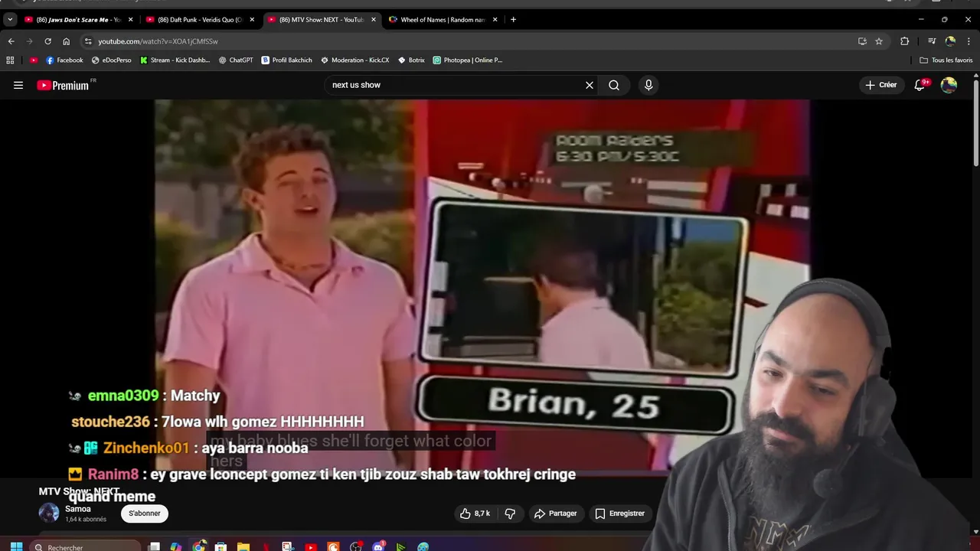Switch to the Wheel of Names tab
This screenshot has width=980, height=551.
point(443,20)
